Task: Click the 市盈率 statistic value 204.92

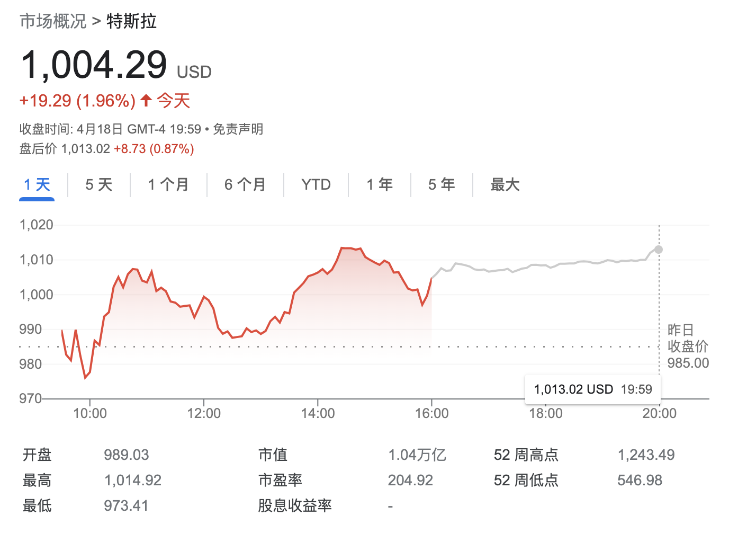Action: [x=411, y=480]
